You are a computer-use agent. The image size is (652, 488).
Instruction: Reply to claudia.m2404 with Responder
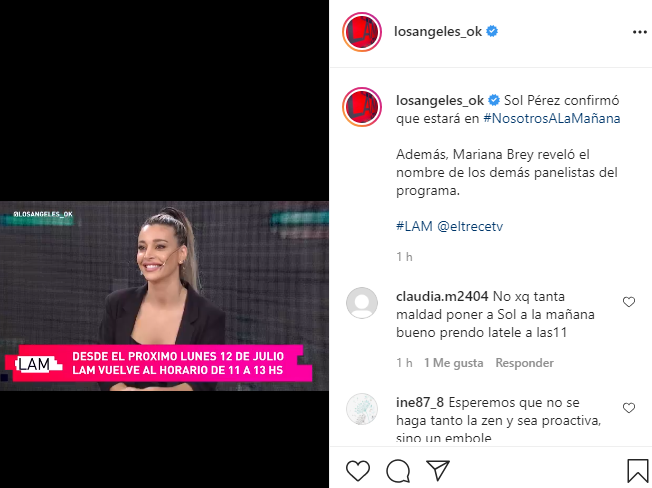point(524,363)
